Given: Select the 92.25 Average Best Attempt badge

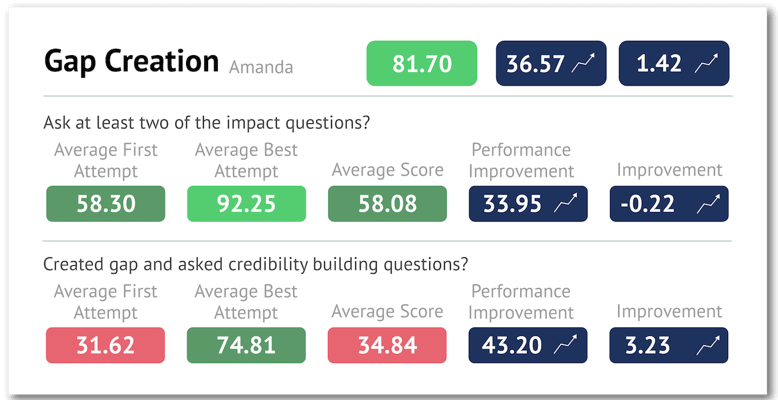Looking at the screenshot, I should pos(245,205).
